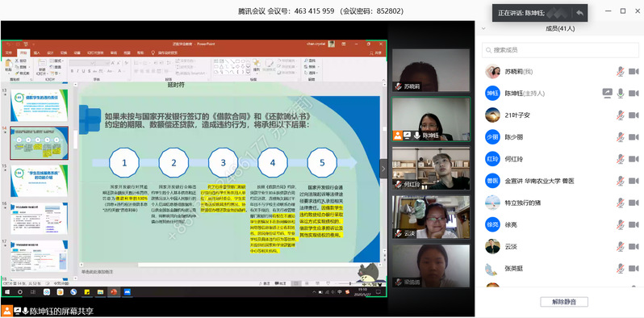Viewport: 644px width, 318px height.
Task: Click the return arrow in the speaking notification
Action: [579, 13]
